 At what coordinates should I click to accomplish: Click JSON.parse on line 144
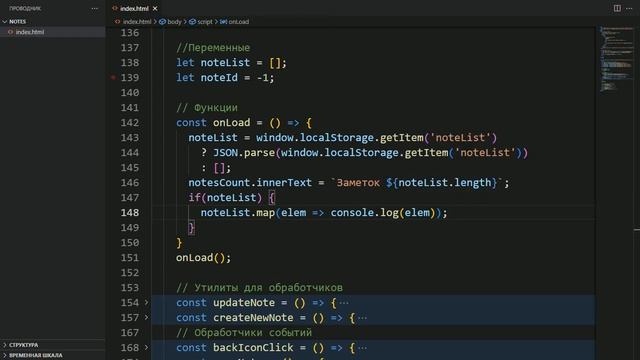244,153
